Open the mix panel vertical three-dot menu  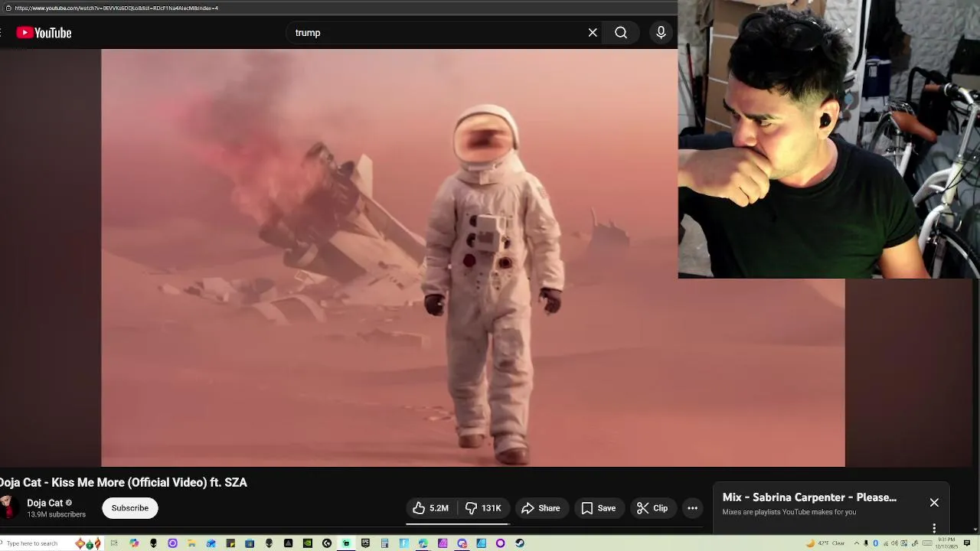(x=934, y=528)
